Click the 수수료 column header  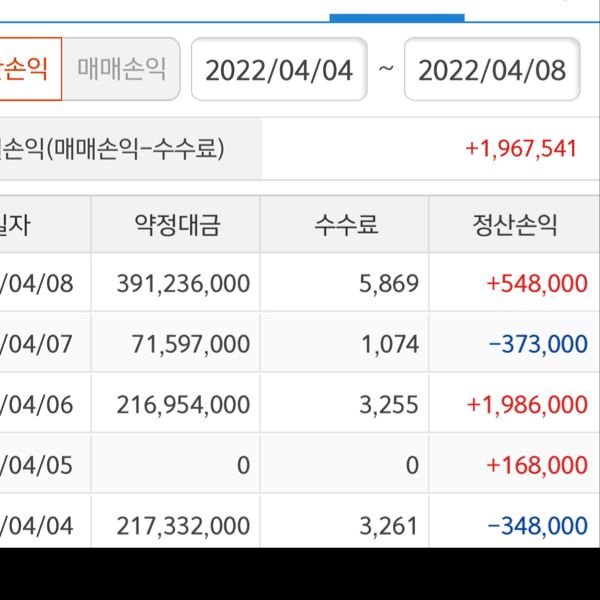(x=344, y=225)
